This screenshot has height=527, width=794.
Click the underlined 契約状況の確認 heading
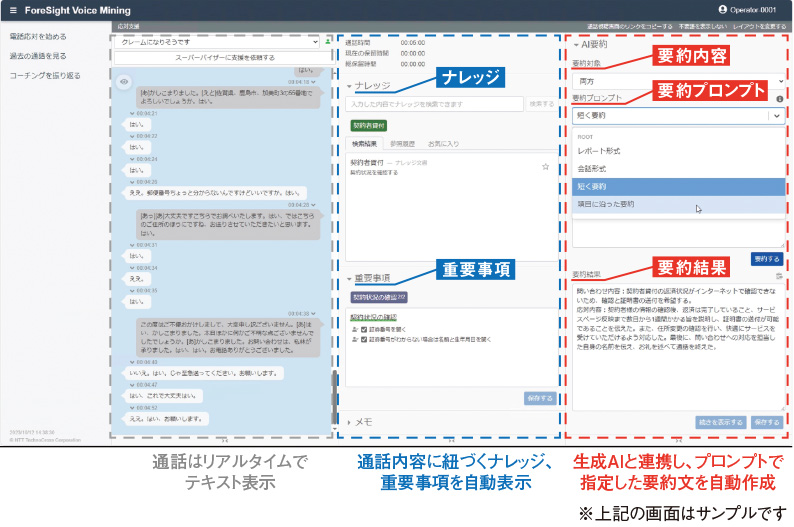point(374,317)
